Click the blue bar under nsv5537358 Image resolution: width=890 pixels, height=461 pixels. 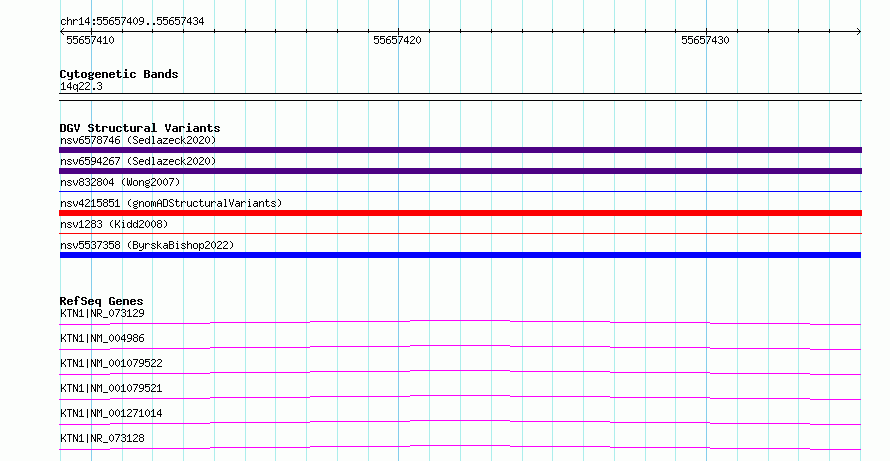[x=460, y=255]
